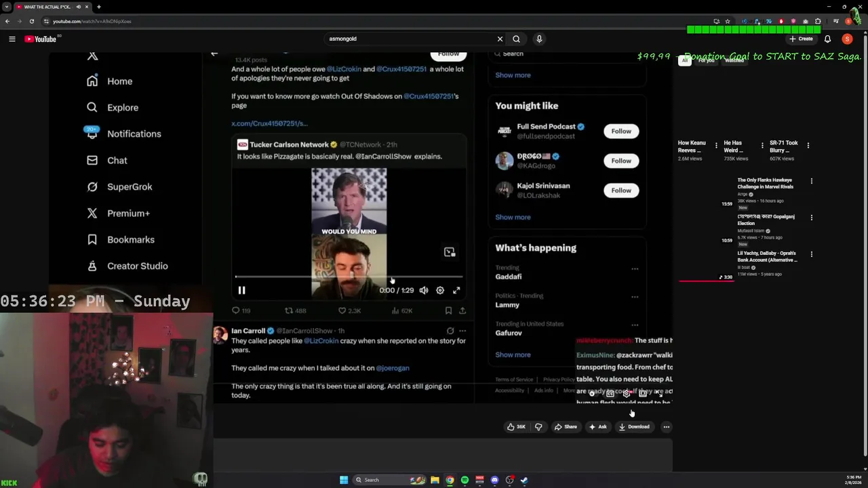Open Notifications in X sidebar
Image resolution: width=868 pixels, height=488 pixels.
pyautogui.click(x=124, y=134)
